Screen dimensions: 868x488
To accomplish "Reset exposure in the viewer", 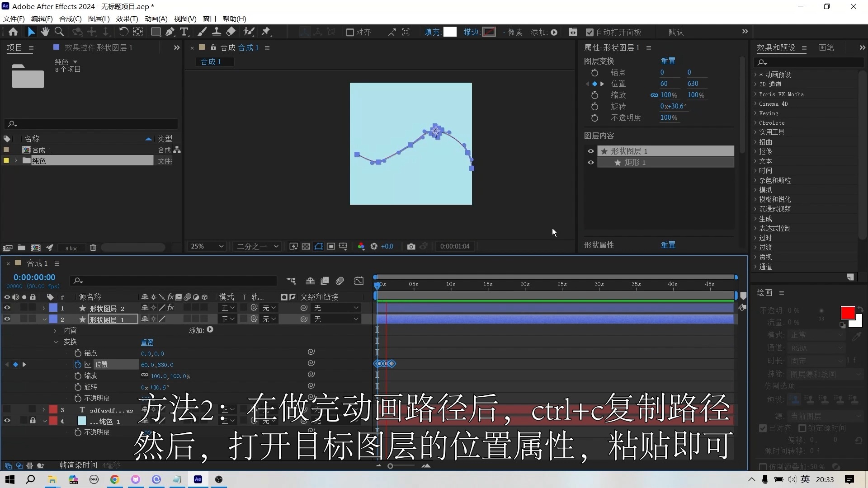I will tap(374, 246).
